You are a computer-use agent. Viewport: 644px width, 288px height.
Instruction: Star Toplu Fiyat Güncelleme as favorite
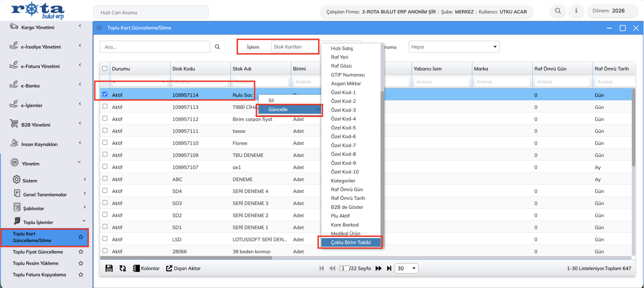click(81, 252)
